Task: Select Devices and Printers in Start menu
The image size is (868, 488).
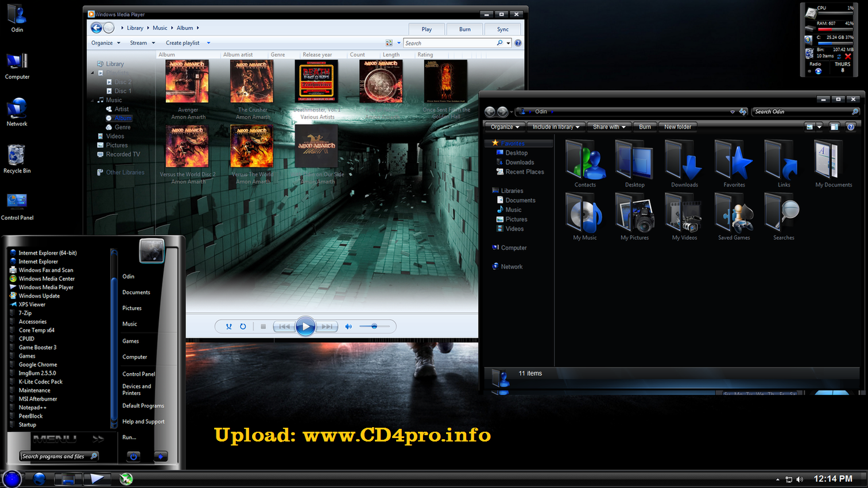Action: (x=137, y=390)
